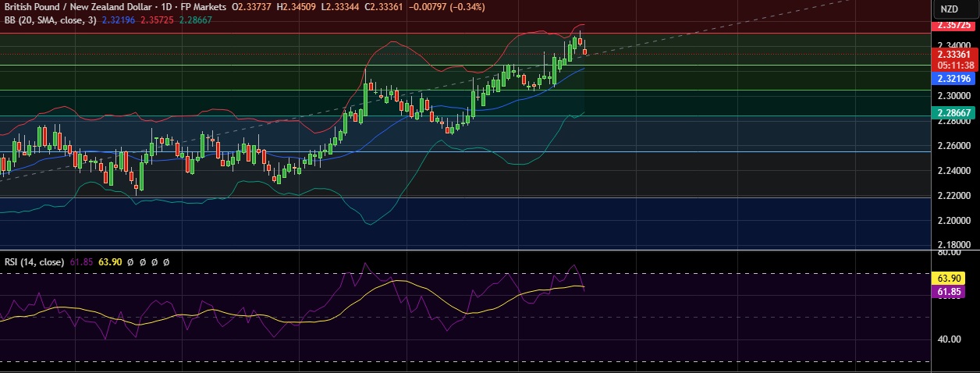Open the NZD currency selector
This screenshot has height=373, width=980.
(948, 9)
